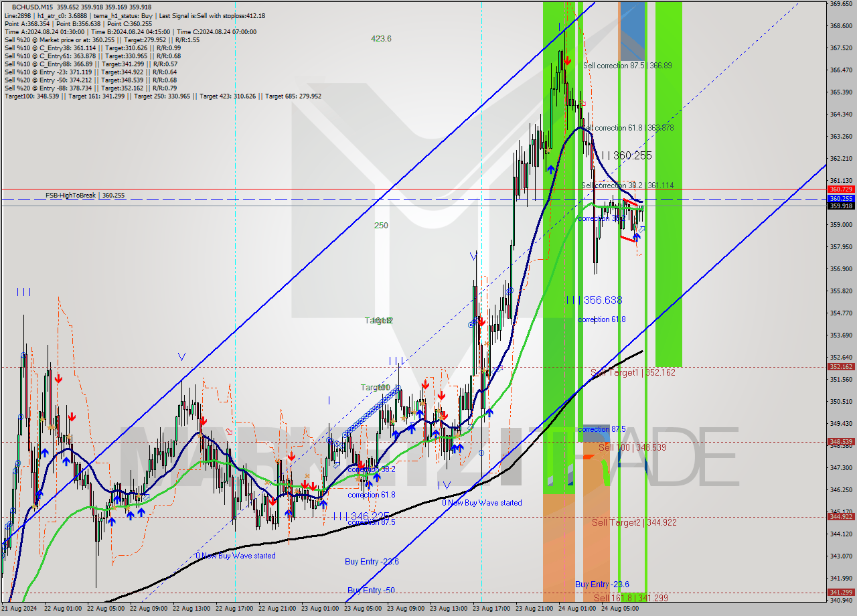Click the Sell %10 @ C_Entry38: 361.114 line
Viewport: 857px width, 616px height.
pyautogui.click(x=92, y=48)
